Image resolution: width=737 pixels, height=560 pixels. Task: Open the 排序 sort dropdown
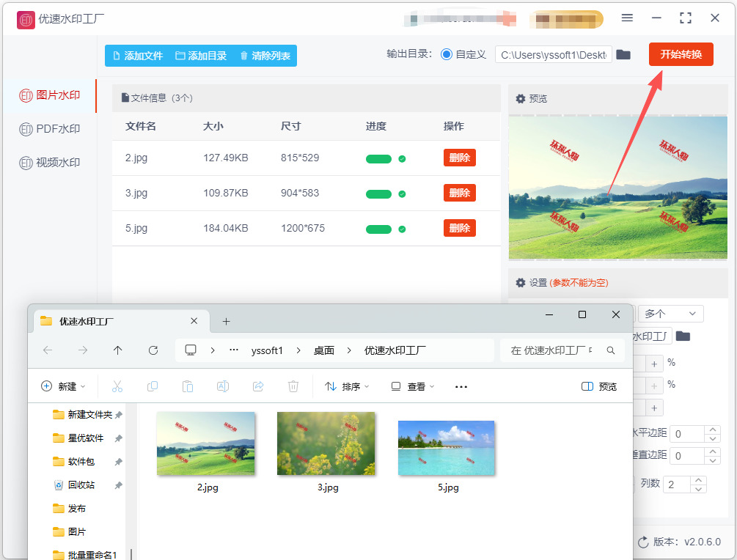point(347,386)
